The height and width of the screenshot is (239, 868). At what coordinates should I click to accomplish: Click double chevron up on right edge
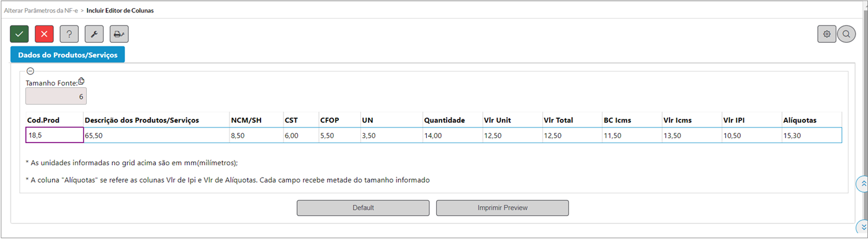tap(862, 184)
